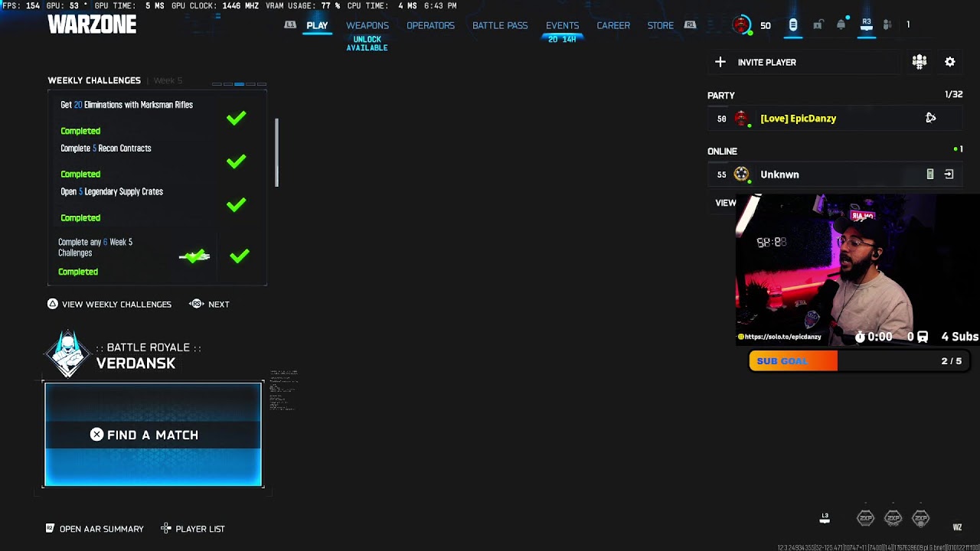Click checkmark for Week 5 completion challenge
This screenshot has height=551, width=980.
click(x=240, y=256)
